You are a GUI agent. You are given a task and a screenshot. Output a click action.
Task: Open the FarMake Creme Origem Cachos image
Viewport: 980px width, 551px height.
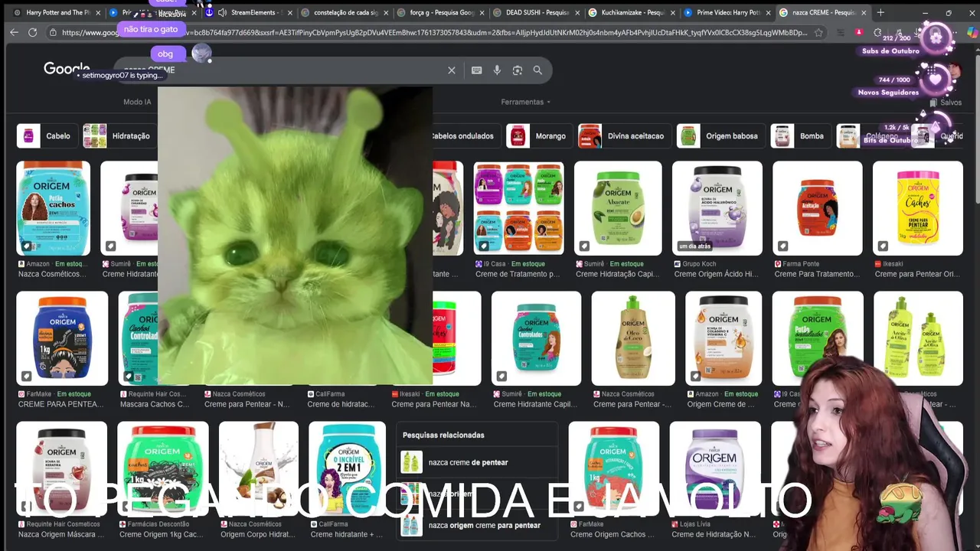613,469
